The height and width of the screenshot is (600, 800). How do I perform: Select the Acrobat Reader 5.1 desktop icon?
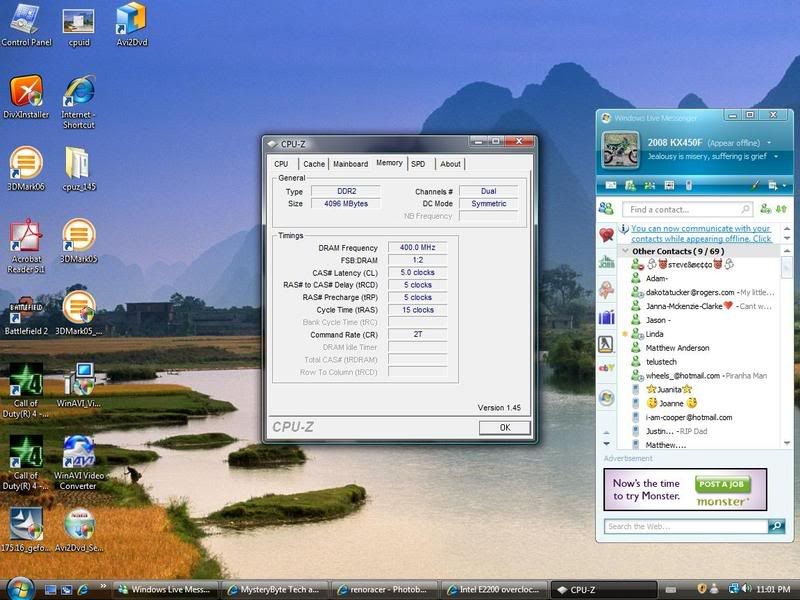26,246
